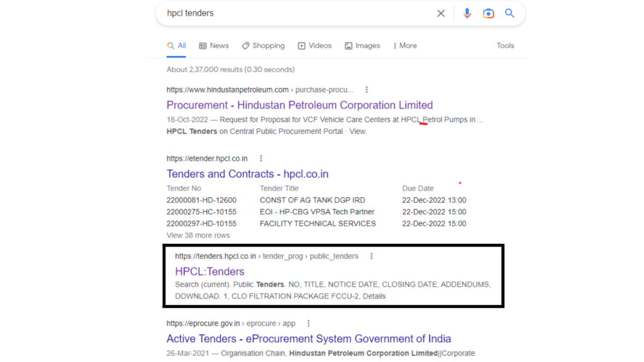Clear the search box text
This screenshot has width=644, height=362.
(x=441, y=13)
